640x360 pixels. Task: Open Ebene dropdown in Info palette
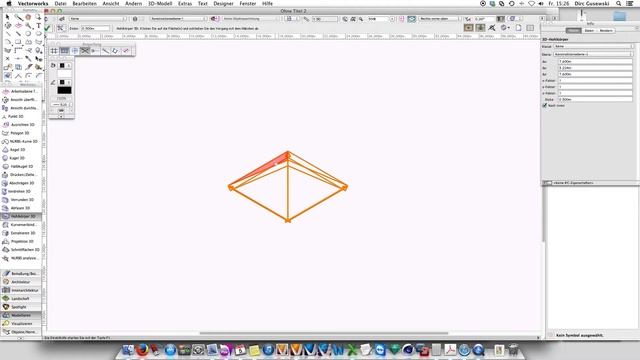(593, 54)
